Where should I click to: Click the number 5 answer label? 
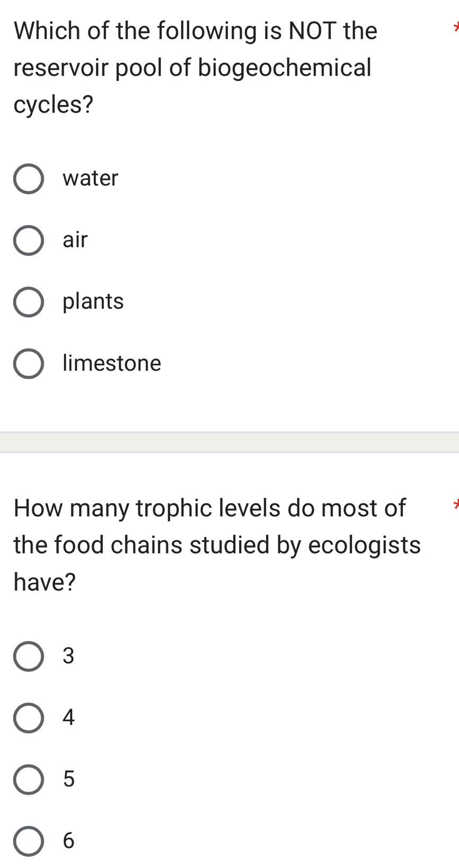click(x=68, y=779)
